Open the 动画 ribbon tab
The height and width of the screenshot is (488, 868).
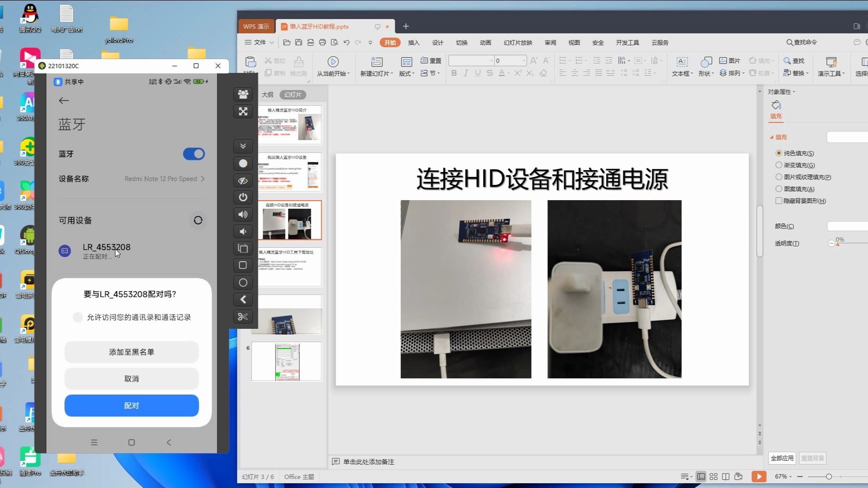coord(486,42)
